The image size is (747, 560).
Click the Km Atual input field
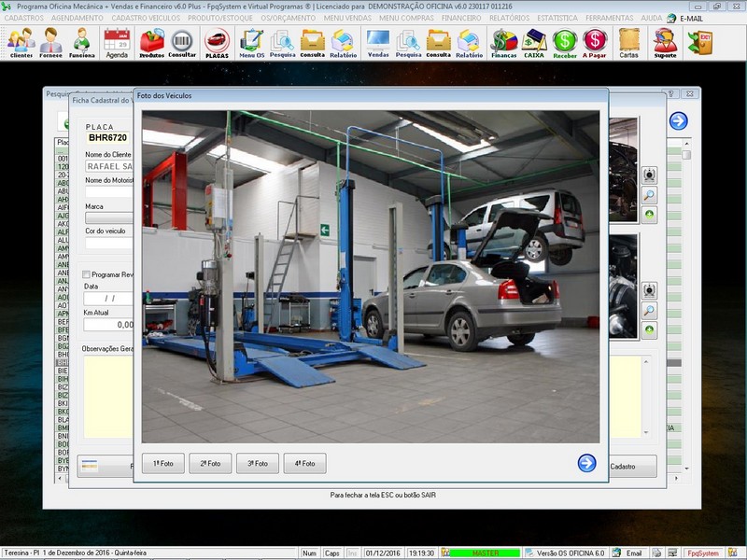(x=108, y=325)
